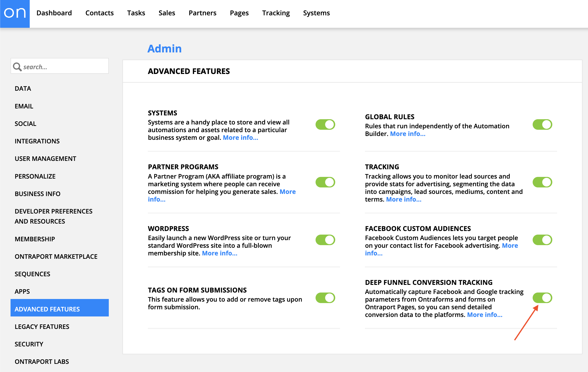
Task: Disable the WordPress feature toggle
Action: (x=325, y=240)
